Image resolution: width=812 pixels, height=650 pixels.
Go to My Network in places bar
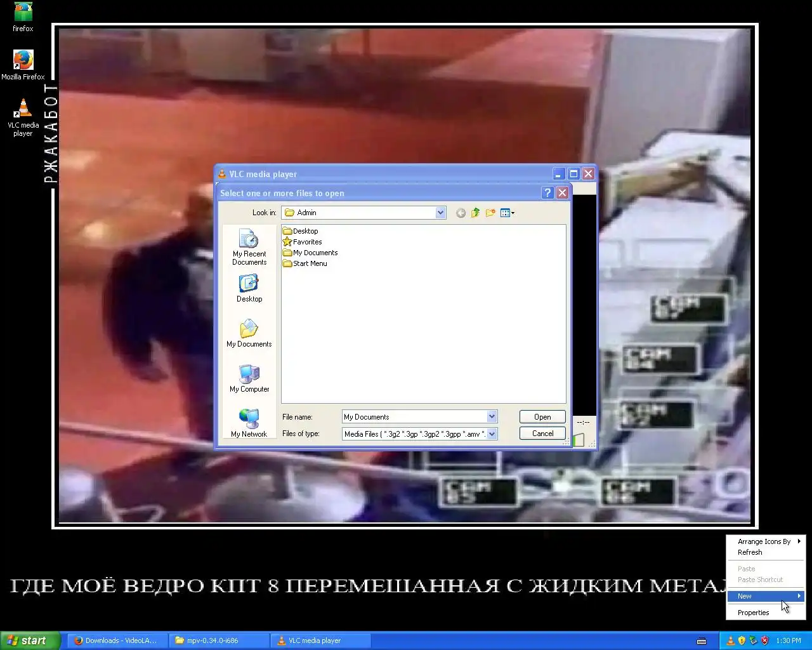click(x=249, y=423)
